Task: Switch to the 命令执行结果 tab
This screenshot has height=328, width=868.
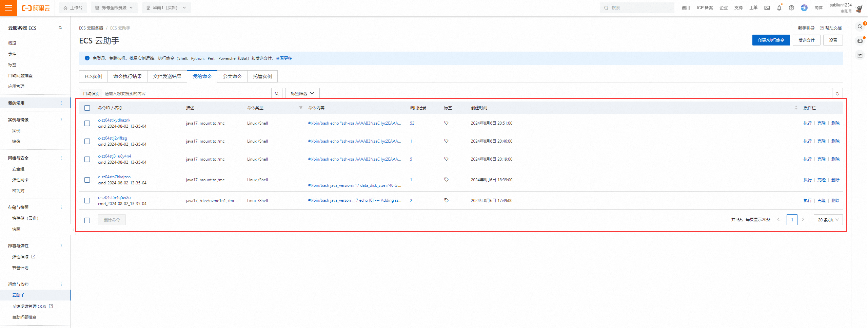Action: click(x=127, y=76)
